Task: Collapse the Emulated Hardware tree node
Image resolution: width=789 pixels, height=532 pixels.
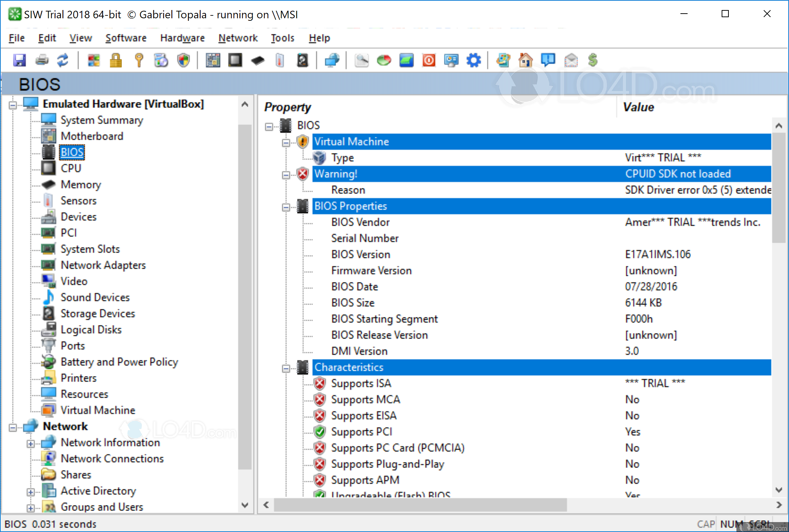Action: coord(13,105)
